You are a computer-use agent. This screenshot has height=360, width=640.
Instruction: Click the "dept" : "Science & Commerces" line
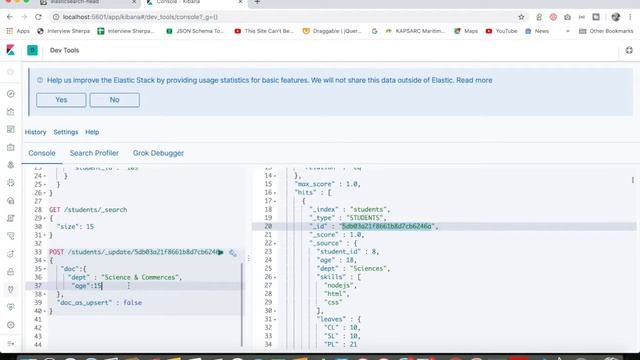pos(125,278)
